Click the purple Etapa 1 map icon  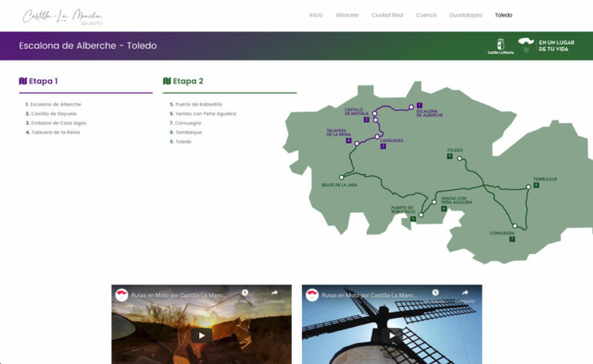23,81
